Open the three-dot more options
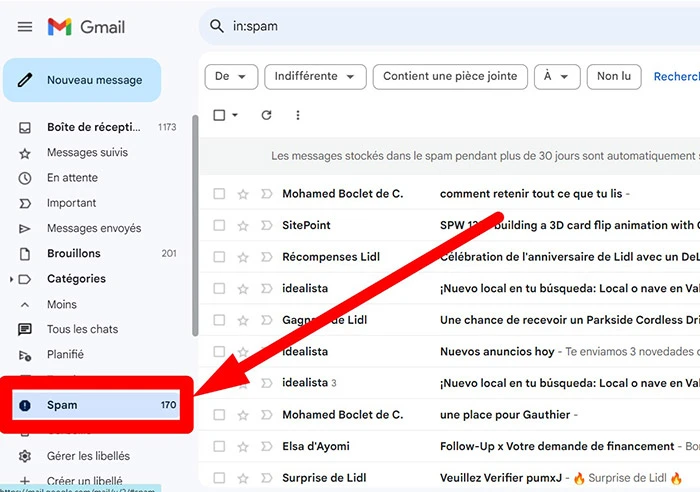 click(x=298, y=115)
